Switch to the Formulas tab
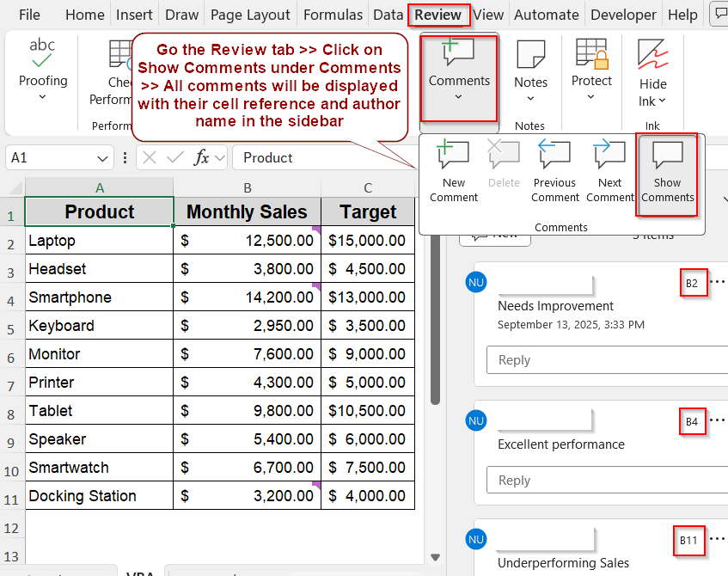 (x=332, y=15)
